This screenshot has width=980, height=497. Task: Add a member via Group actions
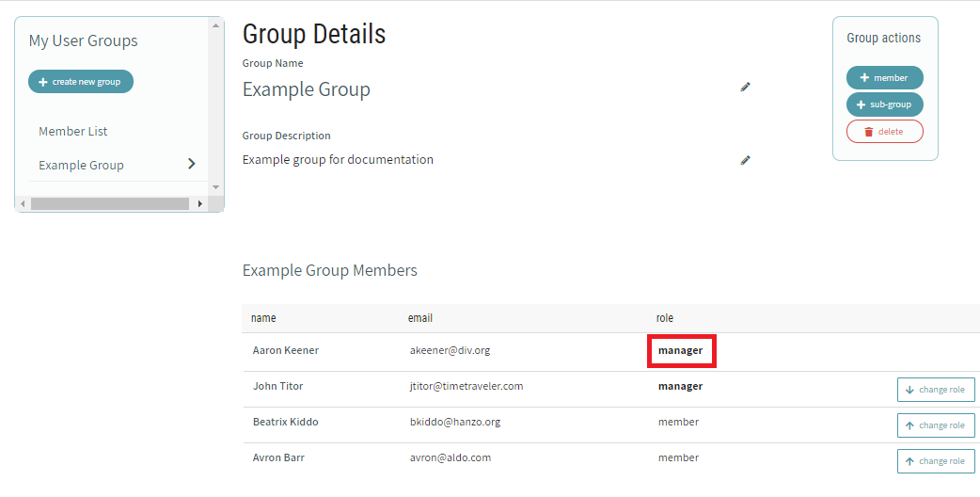(x=884, y=78)
